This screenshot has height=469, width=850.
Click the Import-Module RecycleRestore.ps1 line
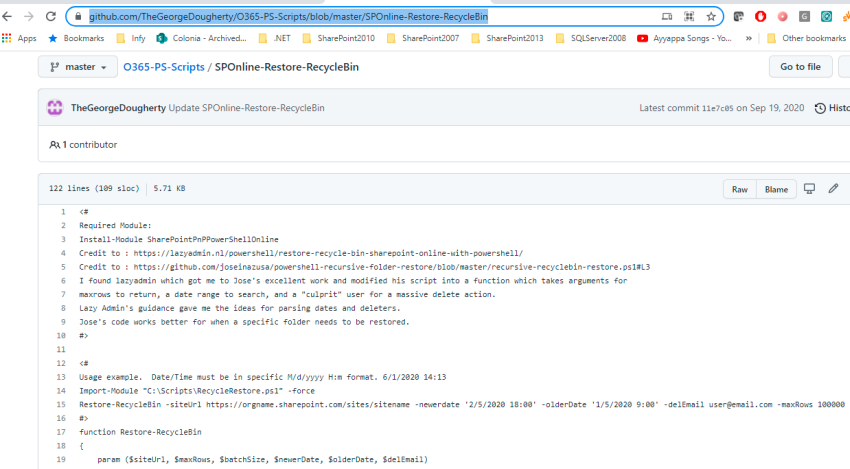pyautogui.click(x=197, y=391)
